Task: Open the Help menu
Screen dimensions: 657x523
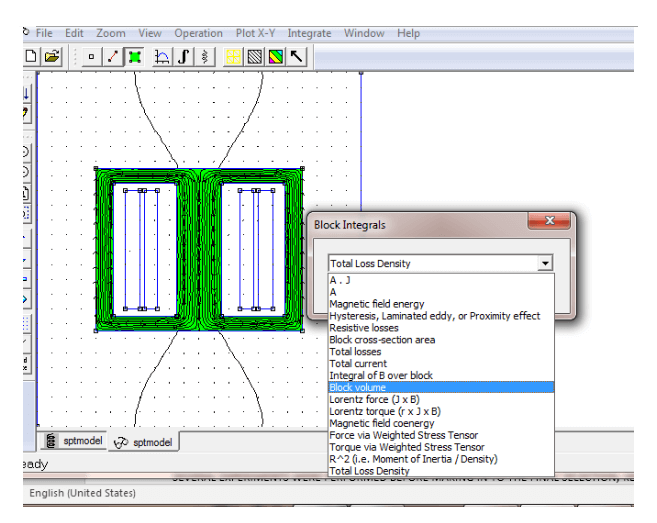Action: tap(409, 33)
